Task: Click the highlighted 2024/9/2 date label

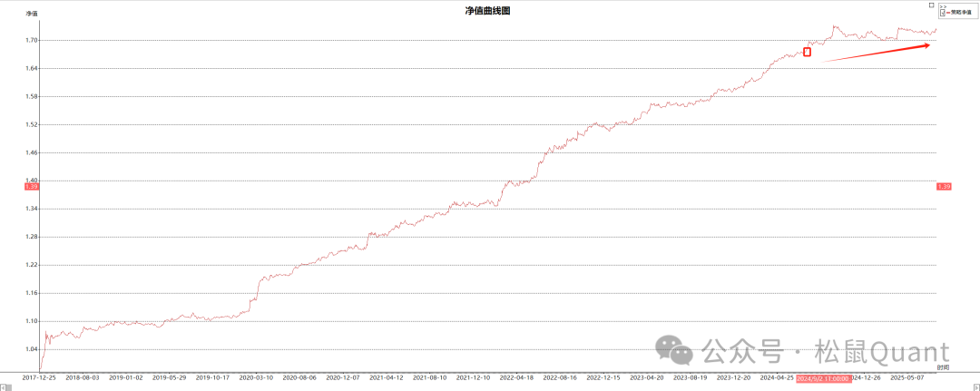Action: [823, 377]
